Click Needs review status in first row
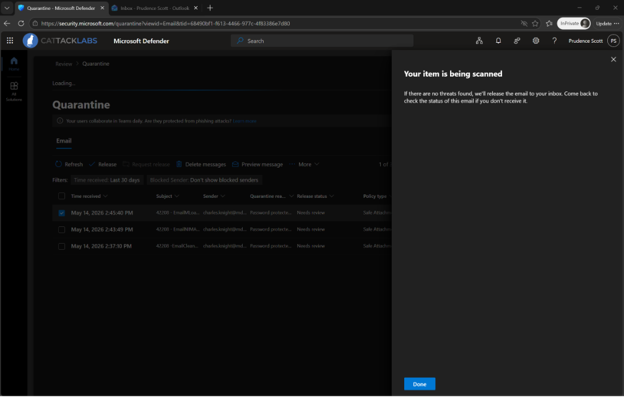This screenshot has width=624, height=397. [x=311, y=213]
